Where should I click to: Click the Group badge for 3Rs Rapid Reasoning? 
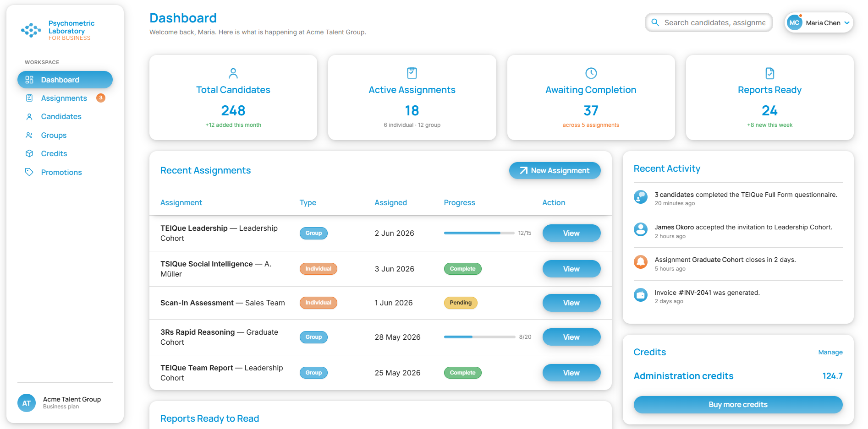[x=313, y=337]
